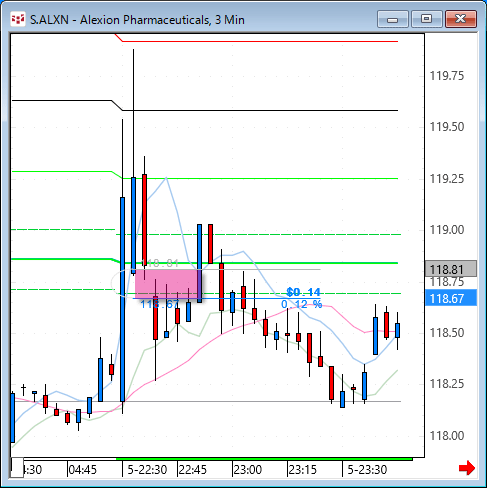The width and height of the screenshot is (487, 488).
Task: Click the small white box at bottom-left corner
Action: click(17, 467)
